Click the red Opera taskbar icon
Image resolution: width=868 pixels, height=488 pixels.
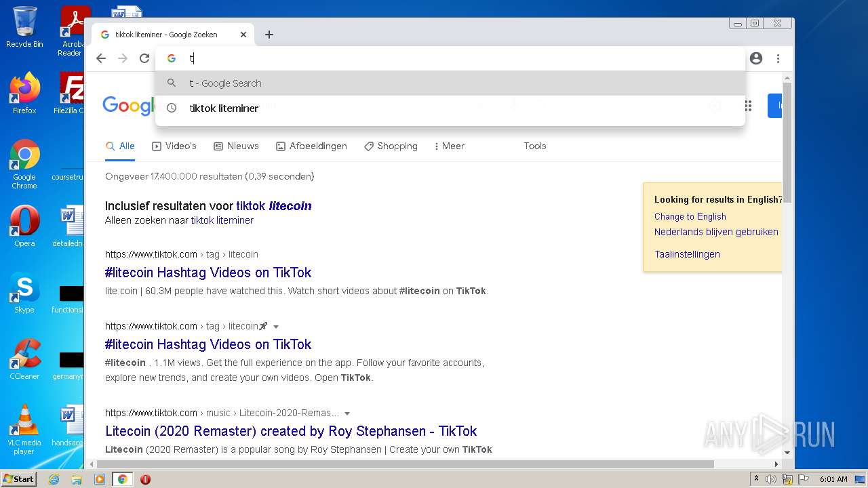tap(145, 479)
